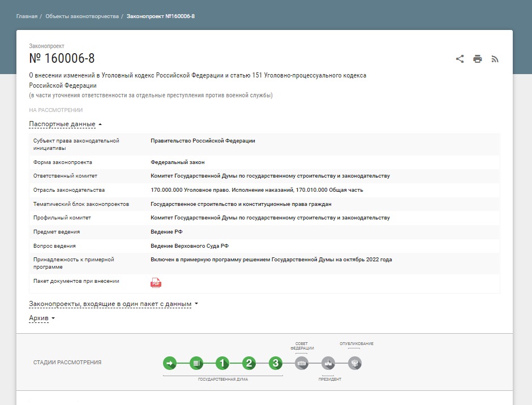532x405 pixels.
Task: Click 'Законопроект №160006-8' breadcrumb
Action: point(161,16)
